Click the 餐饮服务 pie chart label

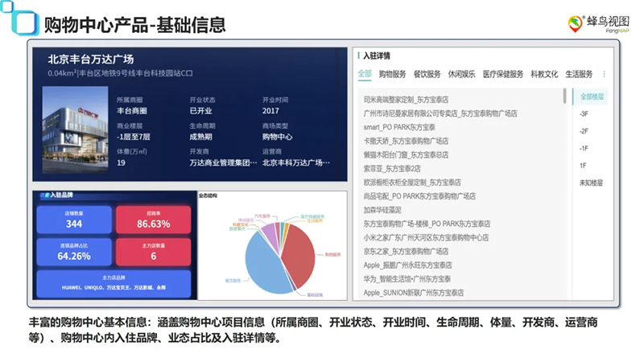[x=233, y=281]
